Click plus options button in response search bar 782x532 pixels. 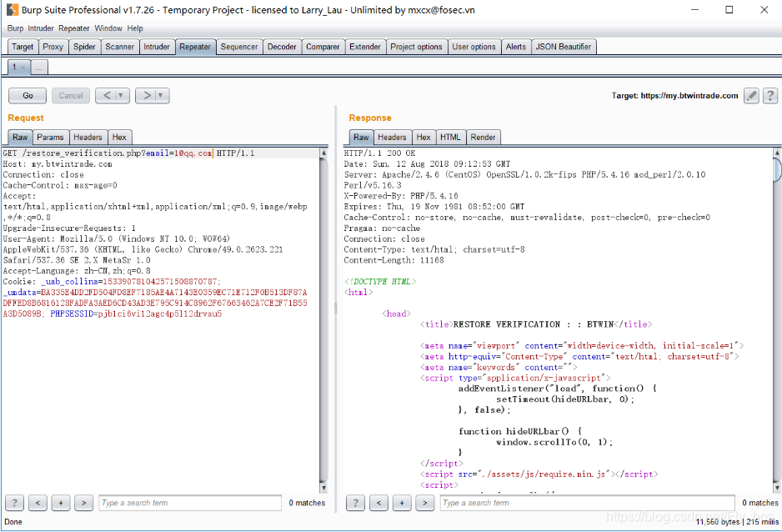tap(402, 503)
